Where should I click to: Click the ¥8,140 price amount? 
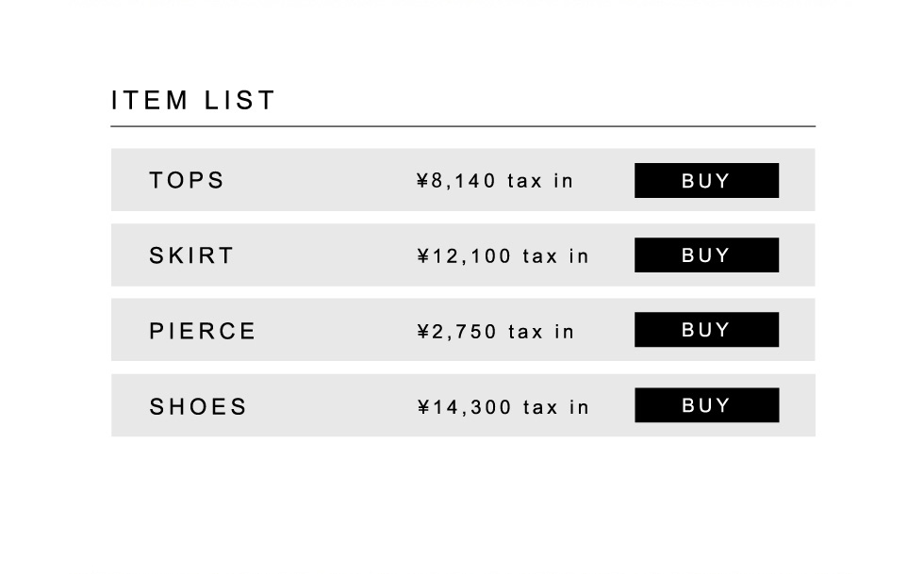(x=455, y=181)
